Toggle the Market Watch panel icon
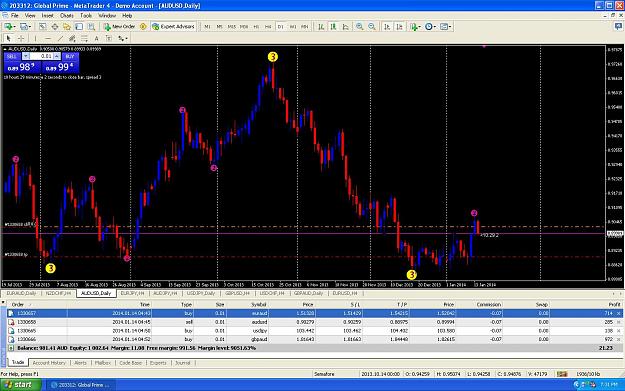 click(x=42, y=27)
